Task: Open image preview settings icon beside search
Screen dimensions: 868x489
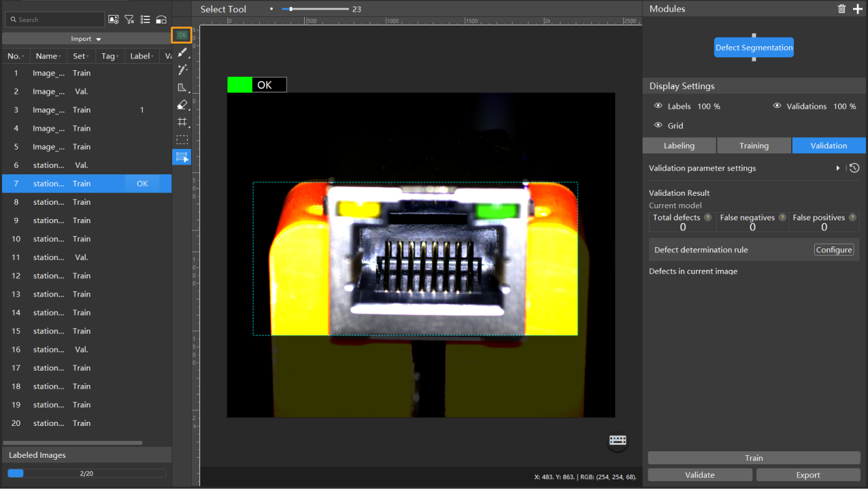Action: coord(114,20)
